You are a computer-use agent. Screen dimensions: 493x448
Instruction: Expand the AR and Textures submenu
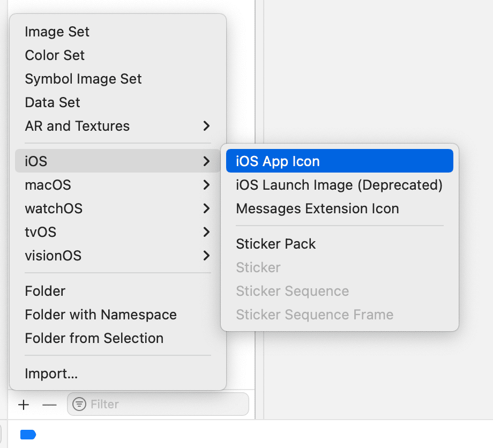[x=77, y=126]
